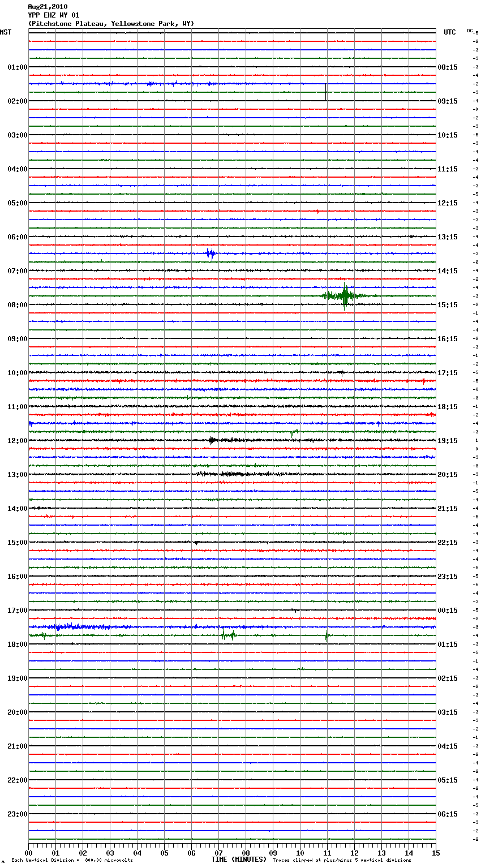
Task: Click the 23:15 UTC label
Action: click(448, 577)
